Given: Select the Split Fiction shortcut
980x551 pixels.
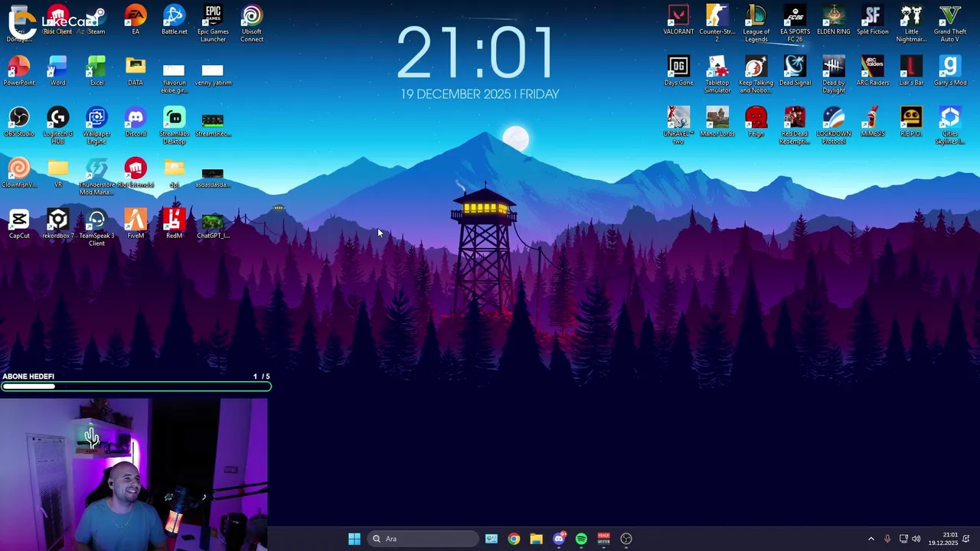Looking at the screenshot, I should (872, 21).
